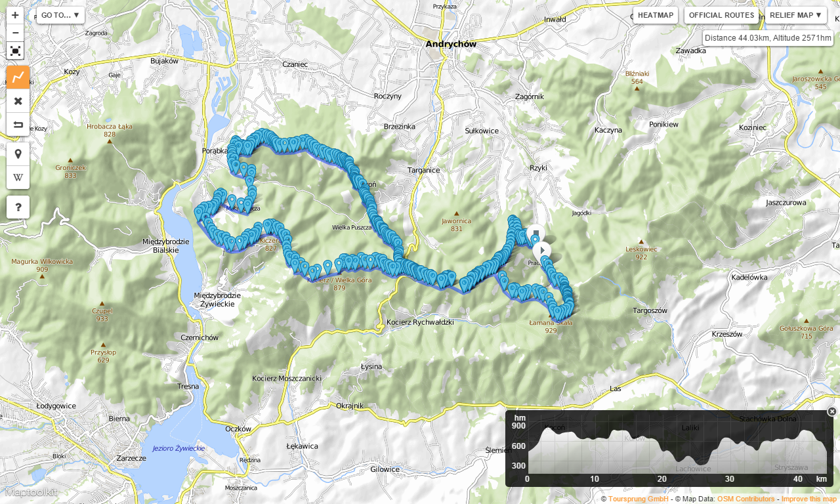
Task: Toggle Wikipedia layer with W icon
Action: (18, 177)
